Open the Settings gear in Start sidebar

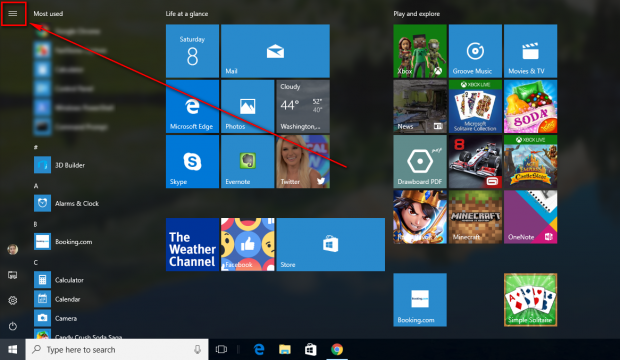coord(13,300)
